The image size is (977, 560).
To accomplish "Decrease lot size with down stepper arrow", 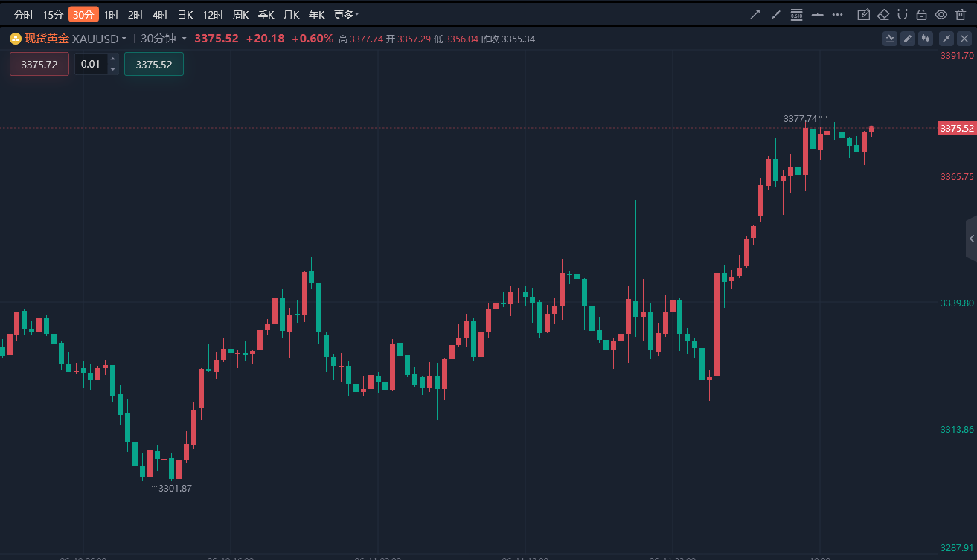I will tap(113, 69).
